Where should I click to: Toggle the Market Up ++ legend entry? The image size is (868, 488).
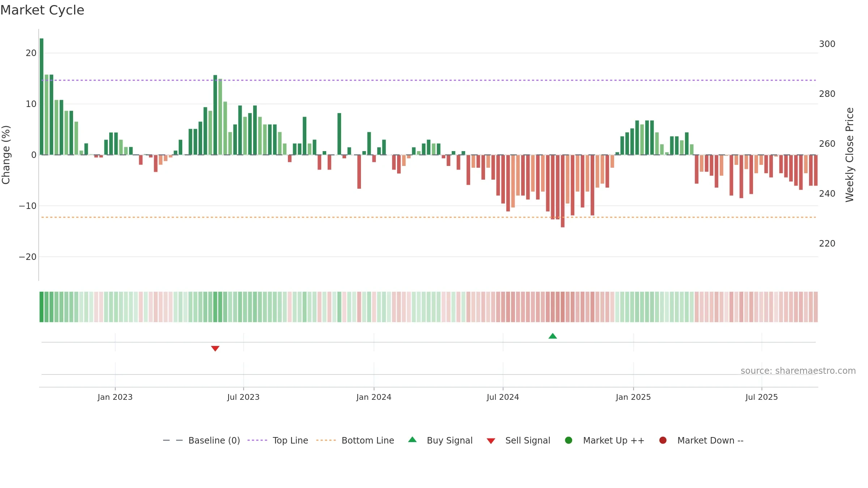pos(605,440)
